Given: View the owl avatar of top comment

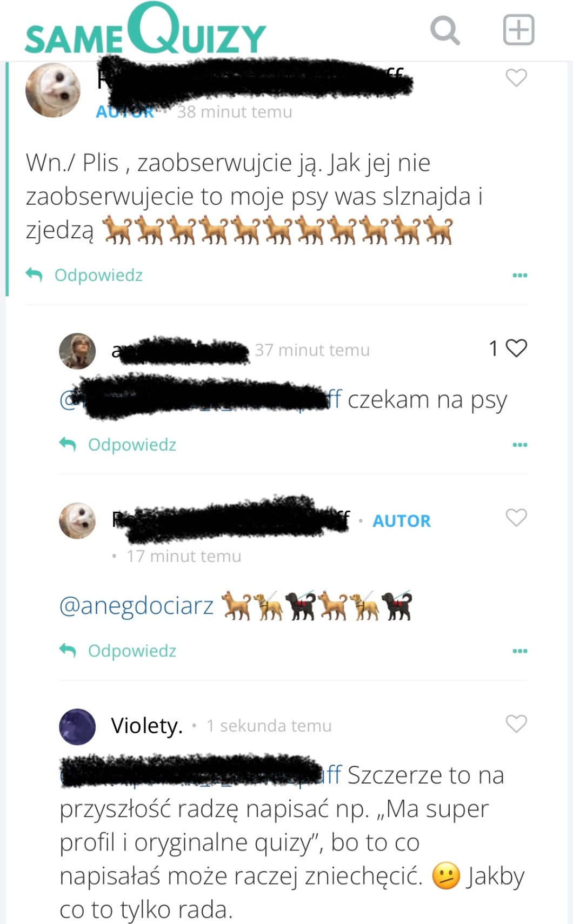Looking at the screenshot, I should 53,90.
